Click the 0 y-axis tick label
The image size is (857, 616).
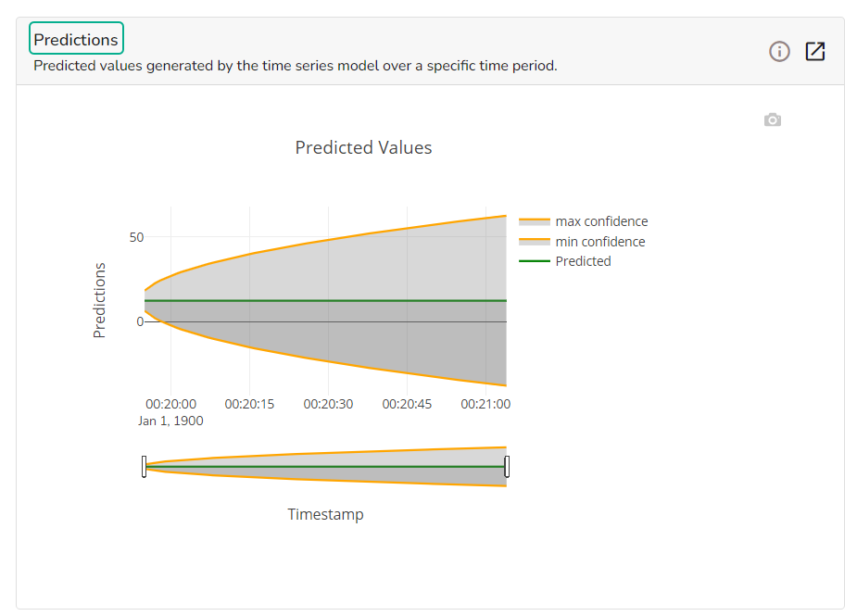click(x=139, y=321)
